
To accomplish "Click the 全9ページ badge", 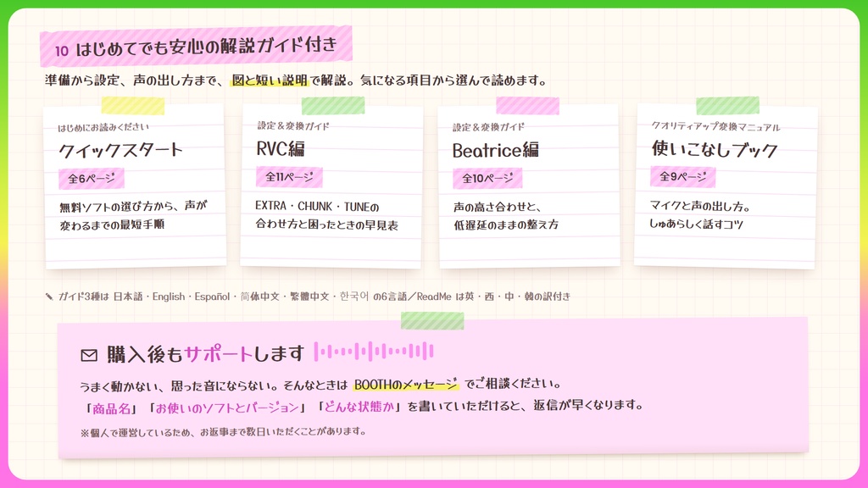I will [682, 176].
